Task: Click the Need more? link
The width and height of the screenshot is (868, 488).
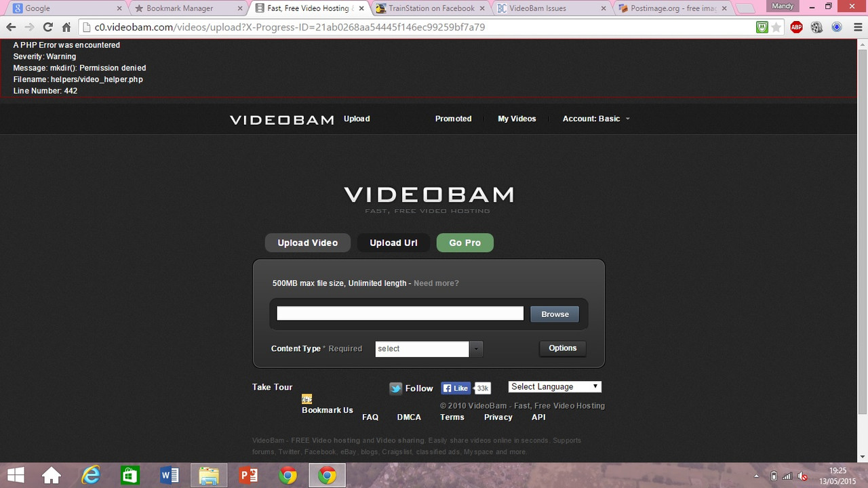Action: 436,283
